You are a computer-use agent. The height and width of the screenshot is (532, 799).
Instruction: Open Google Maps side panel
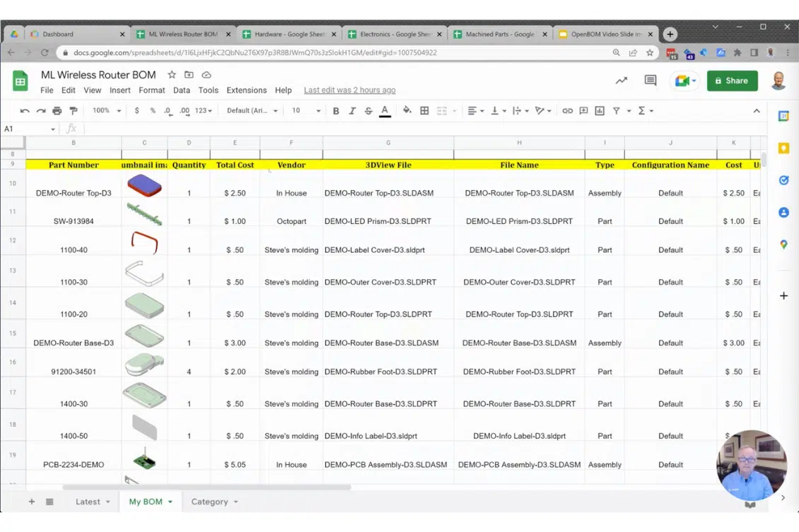tap(783, 245)
